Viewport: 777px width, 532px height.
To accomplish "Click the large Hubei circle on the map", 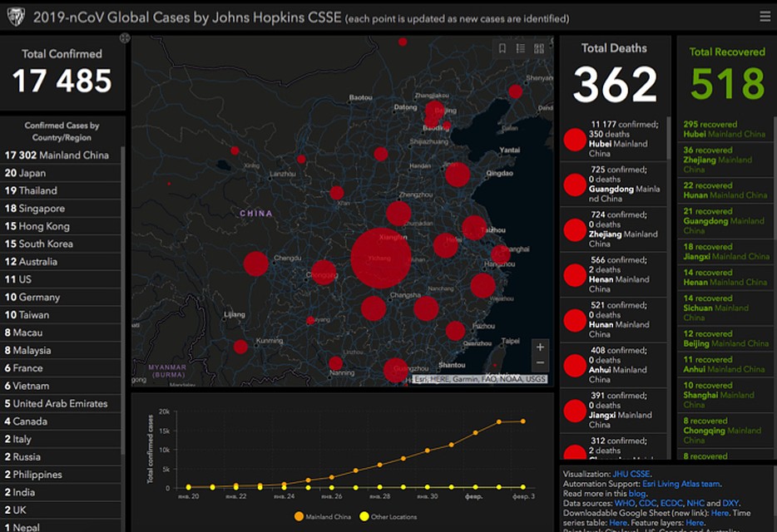I will tap(380, 258).
